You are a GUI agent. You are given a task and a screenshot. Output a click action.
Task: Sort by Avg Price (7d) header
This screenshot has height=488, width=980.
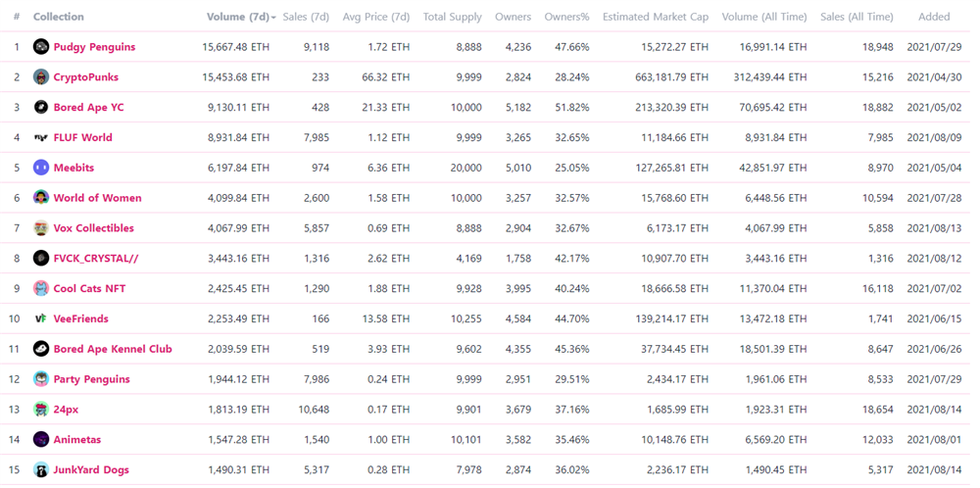(x=376, y=17)
